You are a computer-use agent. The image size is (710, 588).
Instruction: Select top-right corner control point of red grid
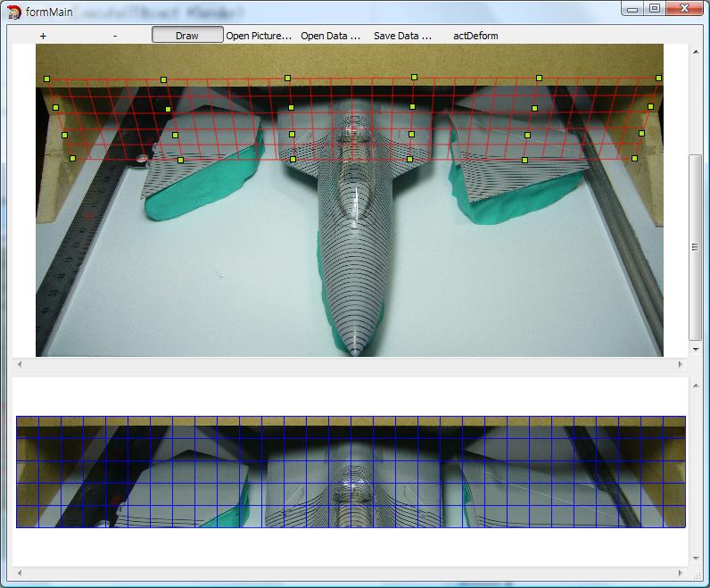point(658,79)
